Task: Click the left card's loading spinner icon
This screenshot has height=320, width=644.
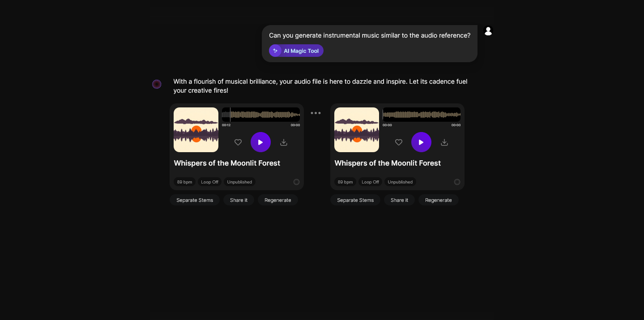Action: [296, 182]
